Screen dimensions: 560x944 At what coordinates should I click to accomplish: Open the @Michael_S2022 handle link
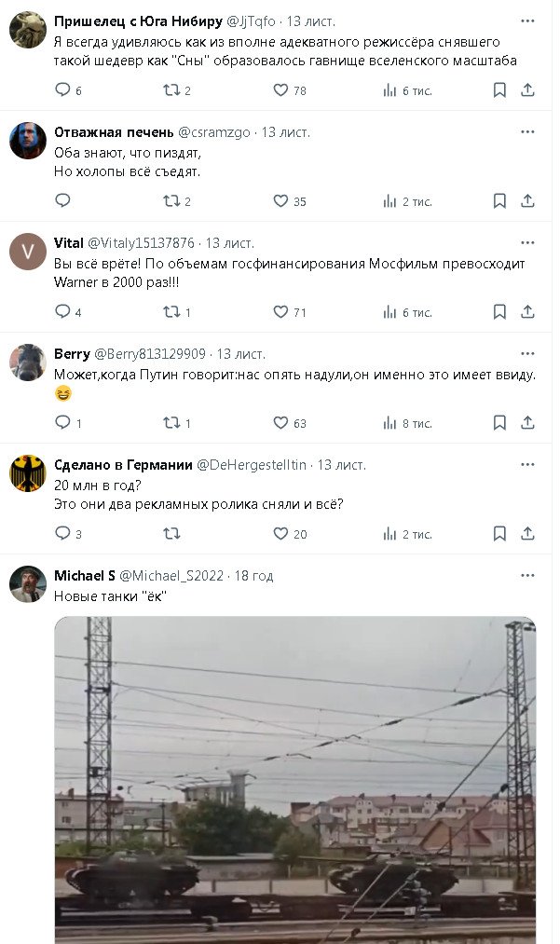coord(171,576)
